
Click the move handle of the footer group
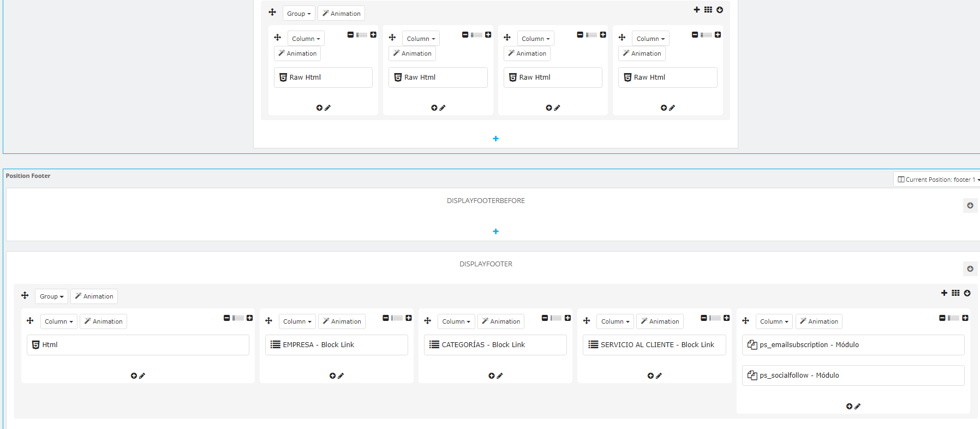25,295
